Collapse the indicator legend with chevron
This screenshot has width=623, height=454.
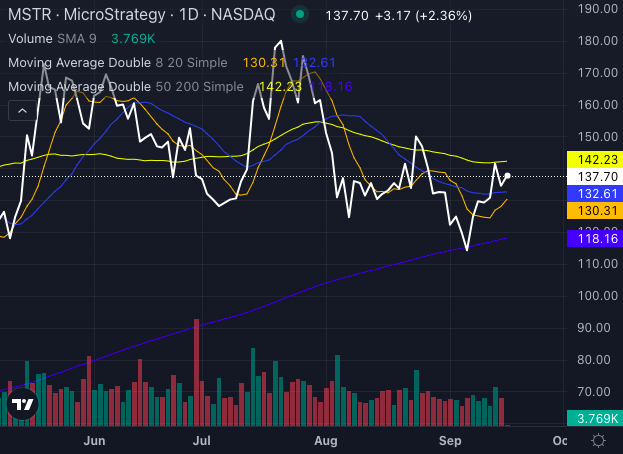pos(20,112)
